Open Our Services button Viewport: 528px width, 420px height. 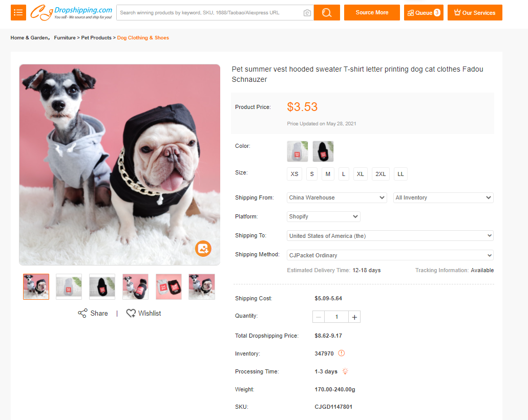pyautogui.click(x=475, y=13)
